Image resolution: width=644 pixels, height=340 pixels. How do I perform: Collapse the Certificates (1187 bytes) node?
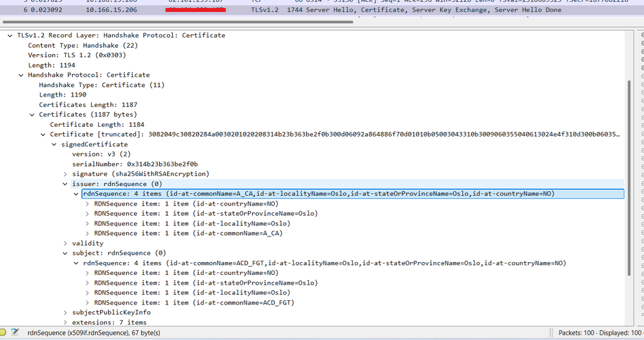(32, 115)
